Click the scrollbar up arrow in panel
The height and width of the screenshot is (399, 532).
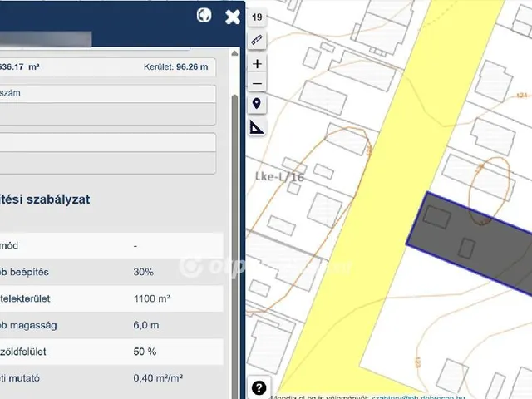click(234, 85)
